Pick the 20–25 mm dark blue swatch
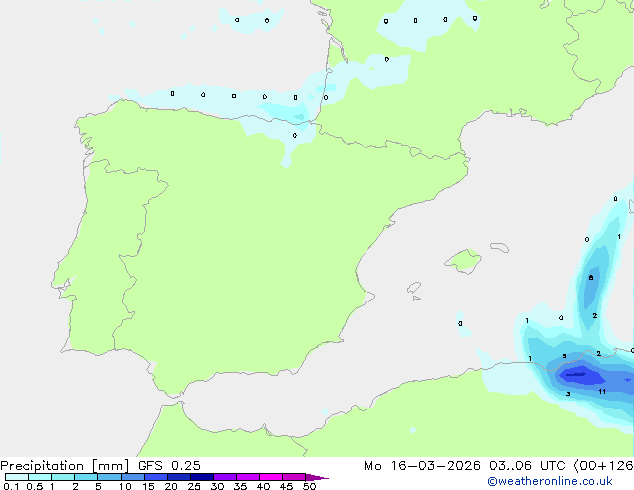Image resolution: width=634 pixels, height=490 pixels. pos(179,477)
